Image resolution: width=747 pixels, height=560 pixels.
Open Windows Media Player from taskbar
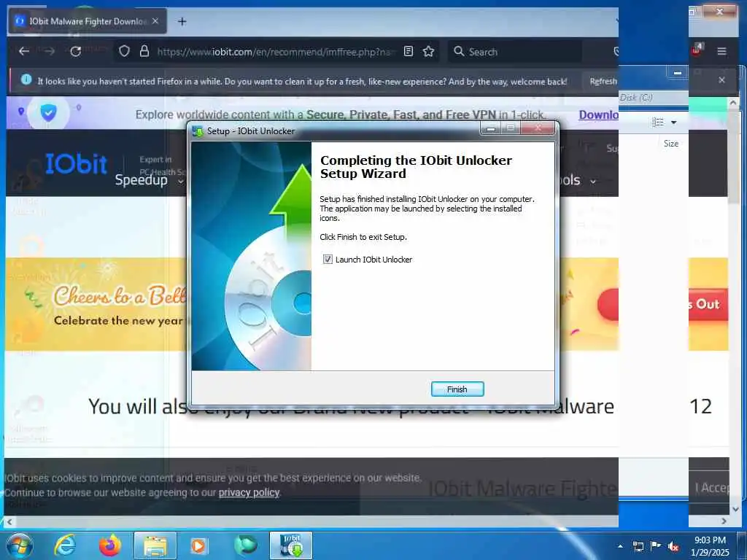(x=198, y=545)
